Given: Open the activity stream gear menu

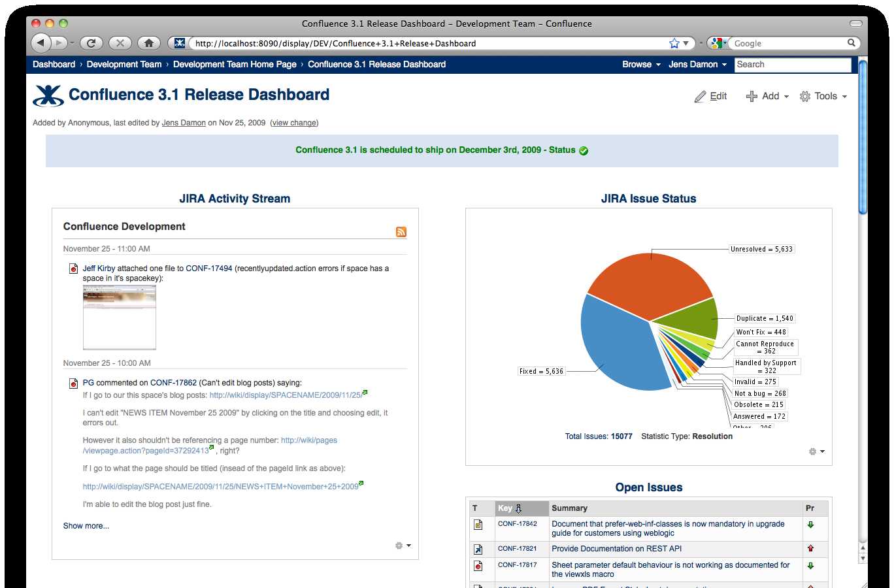Looking at the screenshot, I should [403, 546].
